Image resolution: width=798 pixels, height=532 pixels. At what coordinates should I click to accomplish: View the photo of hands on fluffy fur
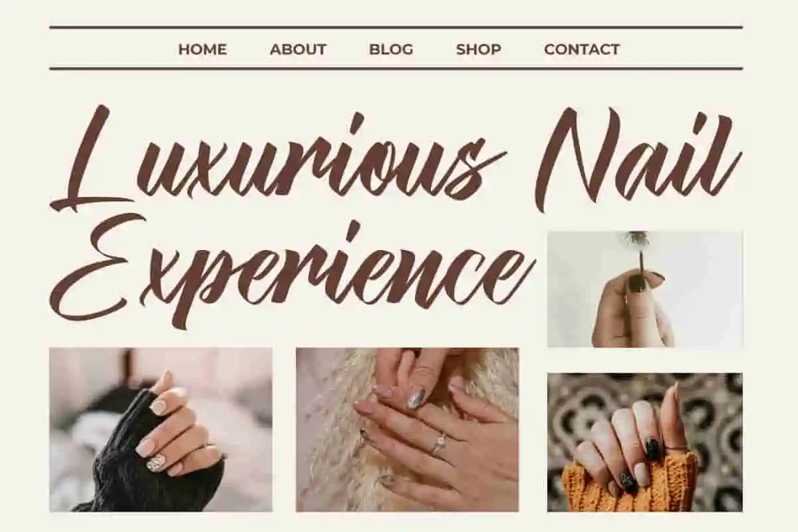coord(407,430)
